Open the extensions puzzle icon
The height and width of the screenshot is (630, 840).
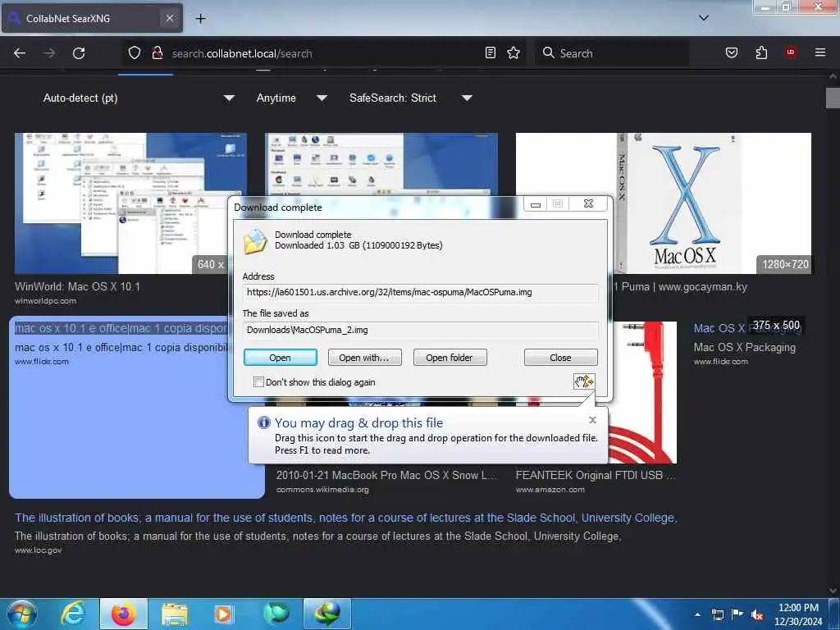click(761, 52)
